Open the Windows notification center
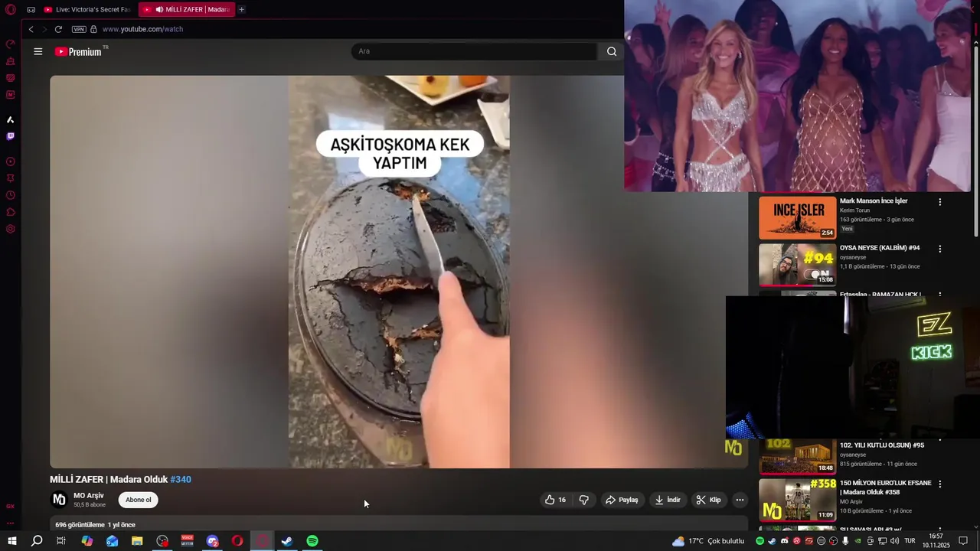 click(964, 541)
